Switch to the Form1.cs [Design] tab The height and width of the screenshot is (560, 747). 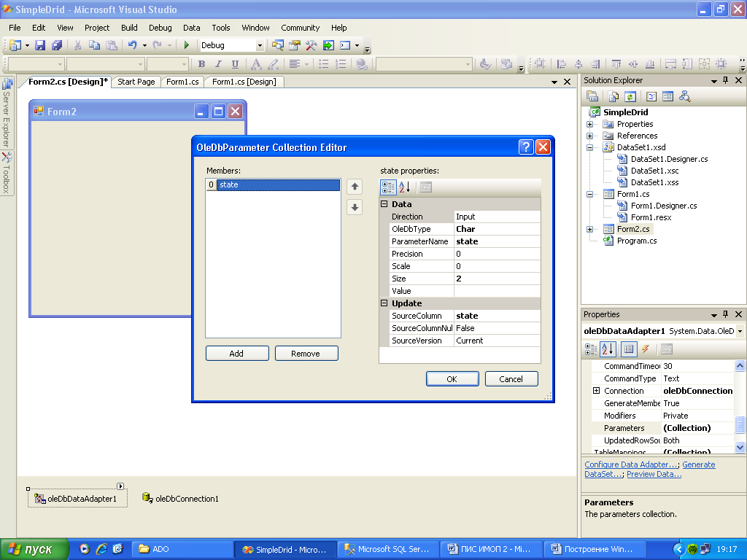[244, 82]
